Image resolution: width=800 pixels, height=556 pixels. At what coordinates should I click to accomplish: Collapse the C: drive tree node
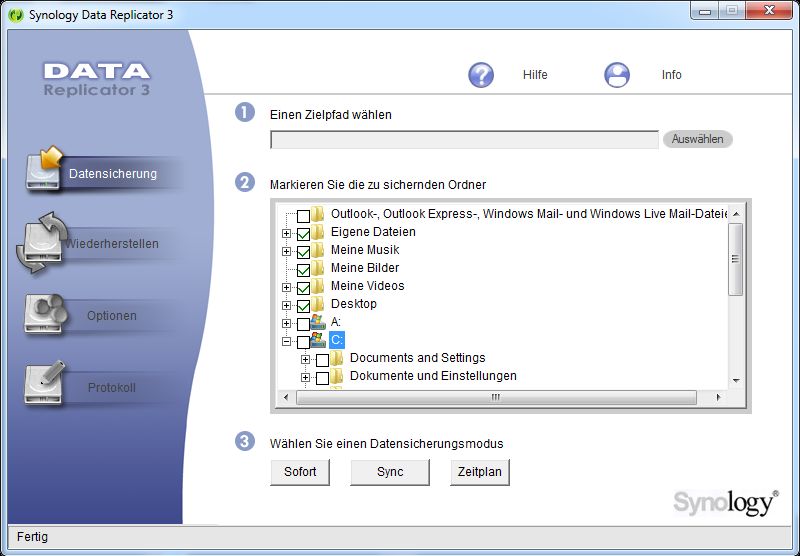[x=287, y=341]
